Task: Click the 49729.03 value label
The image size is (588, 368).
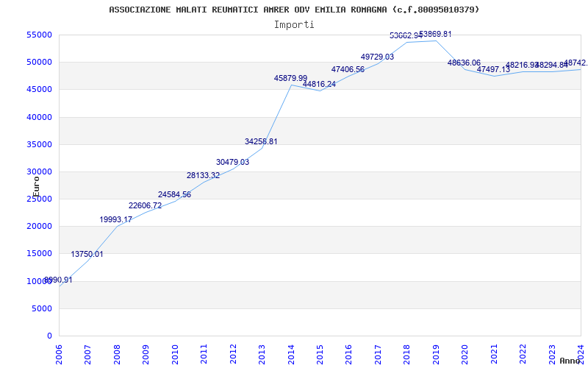Action: (x=377, y=57)
